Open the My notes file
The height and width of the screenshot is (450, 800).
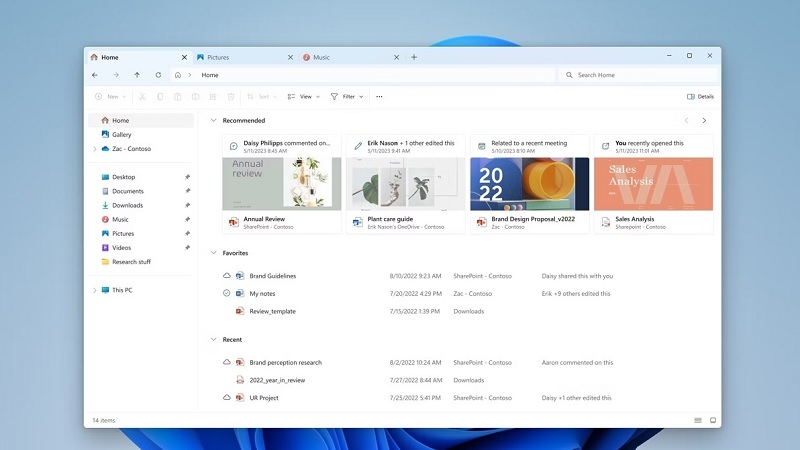[x=262, y=294]
